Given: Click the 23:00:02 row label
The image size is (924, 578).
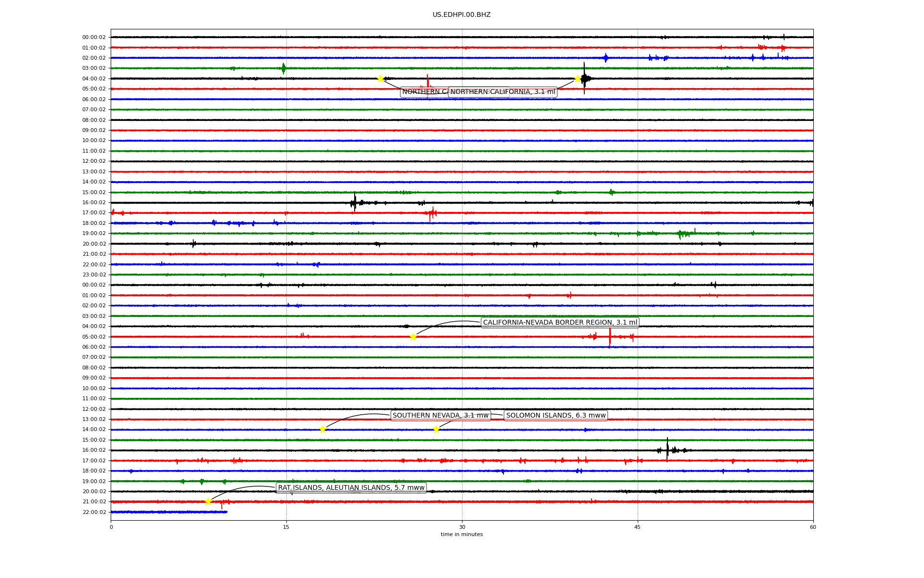Looking at the screenshot, I should (x=94, y=275).
